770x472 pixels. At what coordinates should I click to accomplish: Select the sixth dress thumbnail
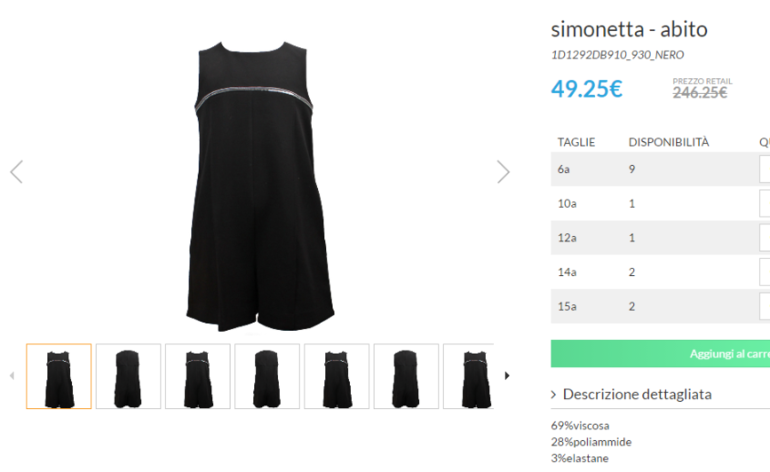406,376
